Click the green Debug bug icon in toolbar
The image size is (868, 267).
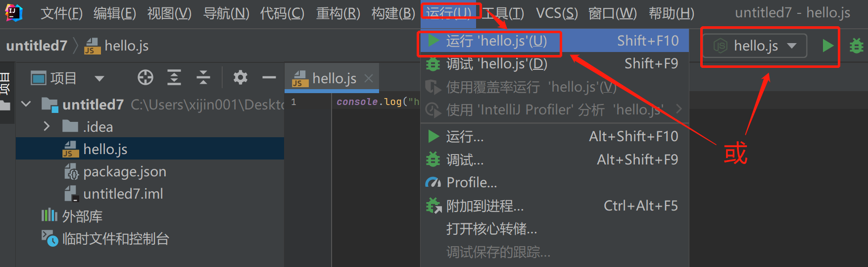[x=856, y=46]
